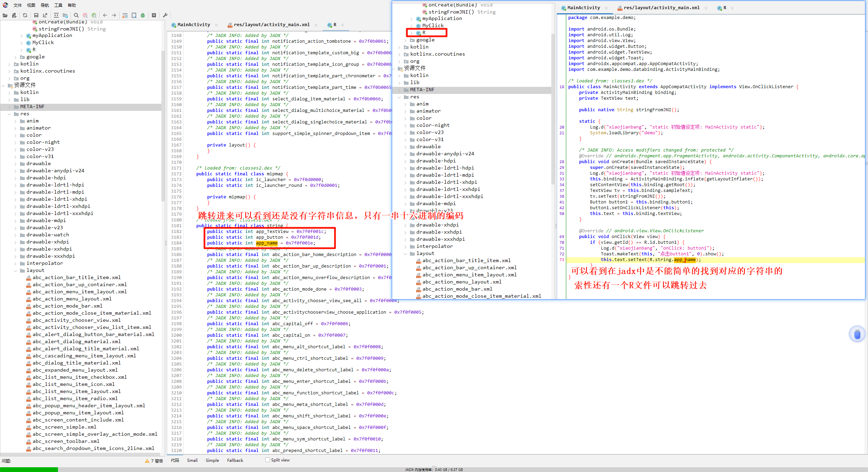This screenshot has height=472, width=868.
Task: Open preferences with the wrench icon
Action: [165, 15]
